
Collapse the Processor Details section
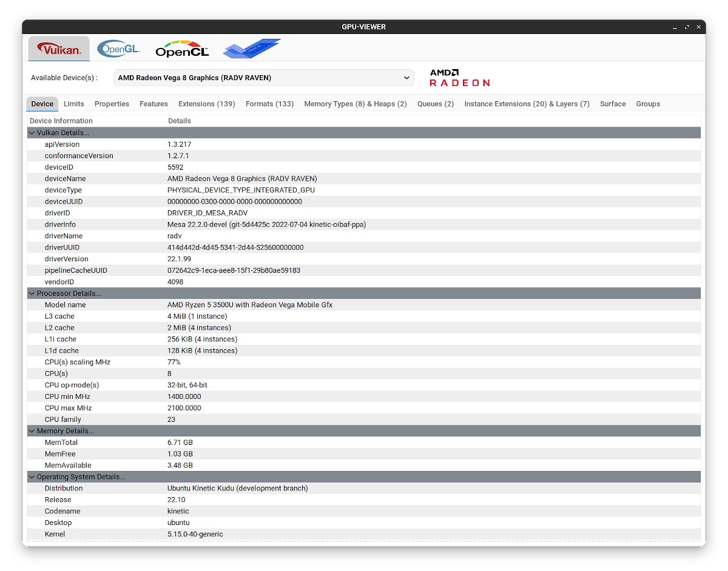point(32,293)
